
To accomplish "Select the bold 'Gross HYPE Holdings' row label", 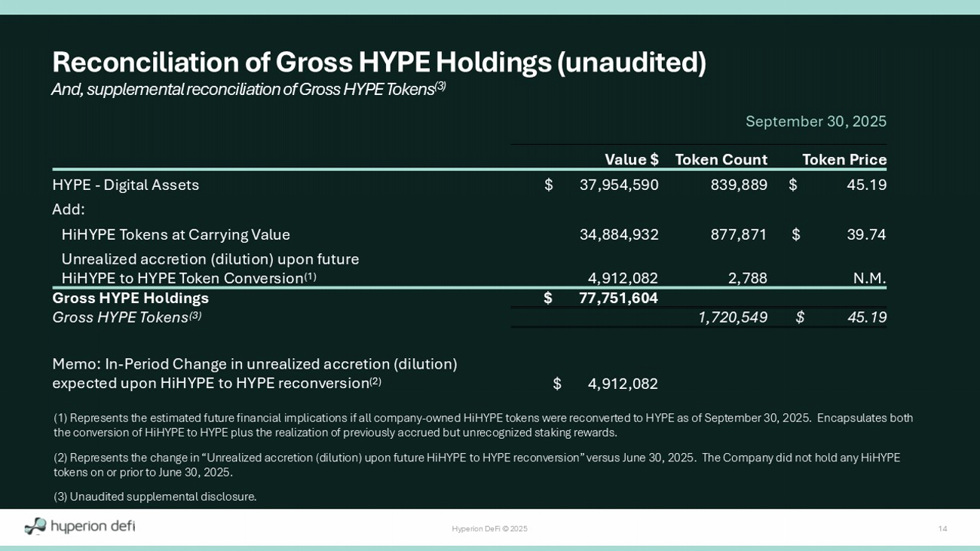I will tap(130, 298).
